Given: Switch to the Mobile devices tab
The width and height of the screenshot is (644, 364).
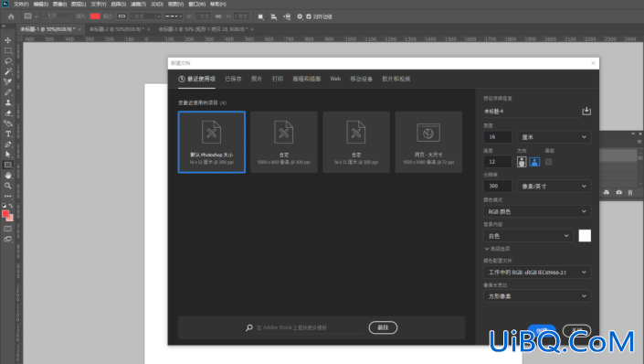Looking at the screenshot, I should tap(362, 79).
